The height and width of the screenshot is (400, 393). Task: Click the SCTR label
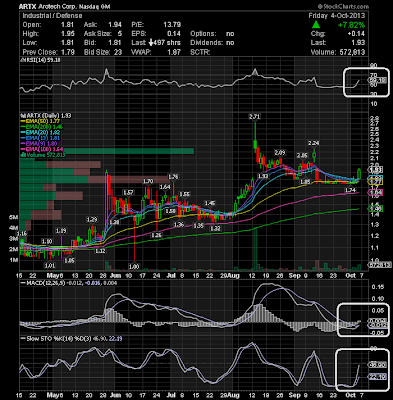click(x=200, y=52)
